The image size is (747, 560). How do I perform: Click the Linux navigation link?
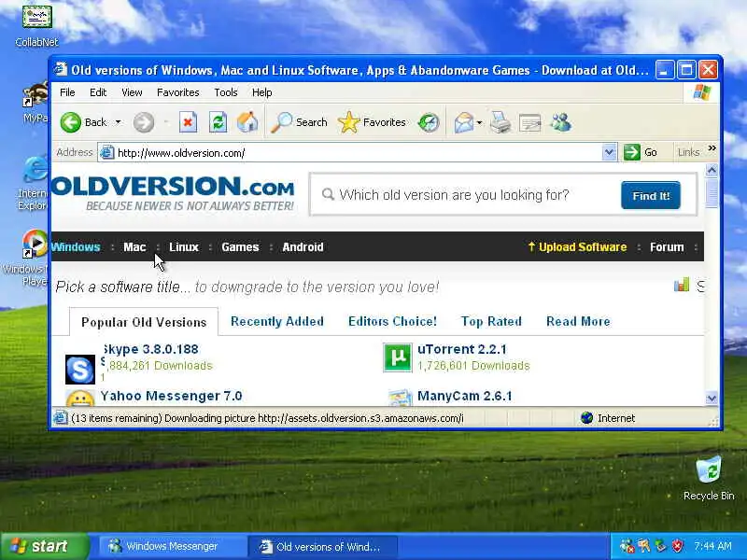coord(183,247)
